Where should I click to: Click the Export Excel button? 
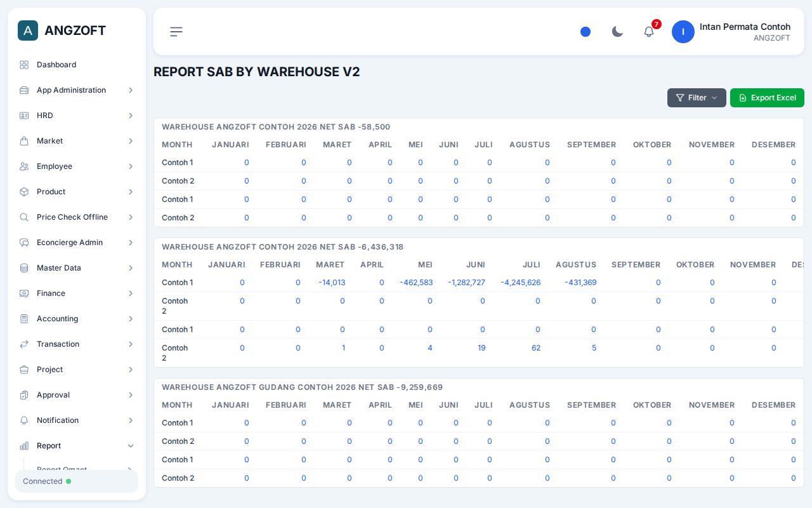767,98
